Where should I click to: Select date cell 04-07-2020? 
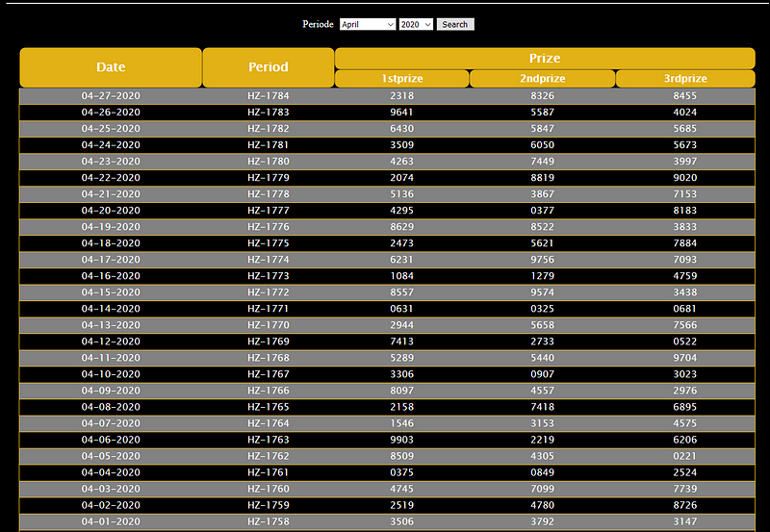point(111,423)
